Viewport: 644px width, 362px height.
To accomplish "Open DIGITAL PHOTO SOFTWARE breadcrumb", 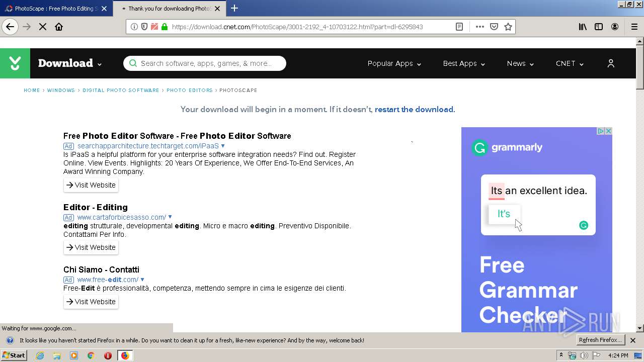I will (x=121, y=90).
